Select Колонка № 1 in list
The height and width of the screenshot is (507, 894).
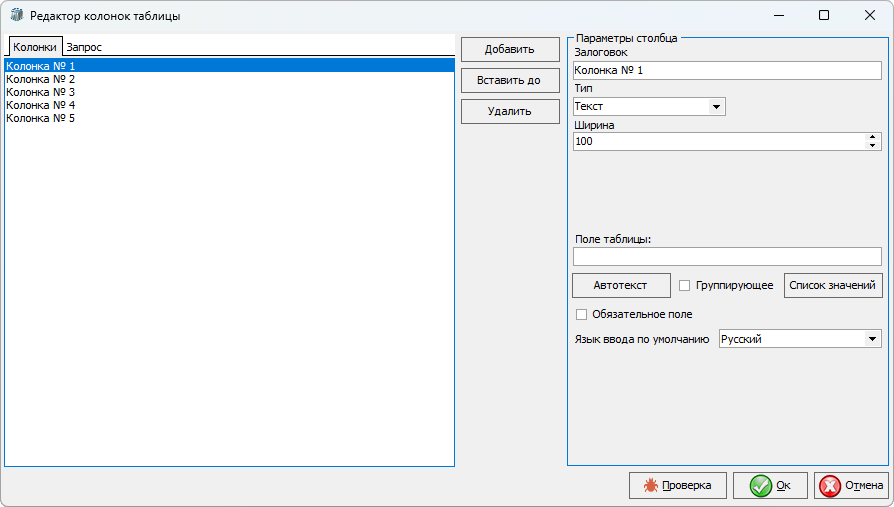click(229, 66)
